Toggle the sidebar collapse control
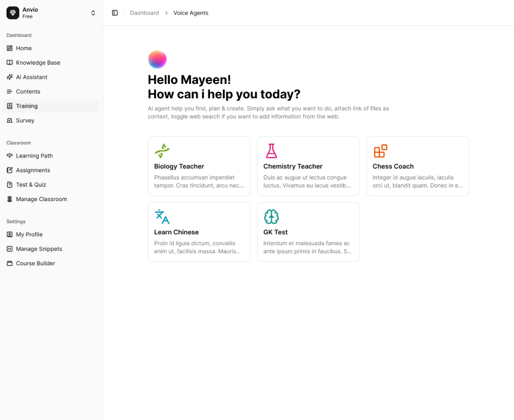The image size is (514, 420). (115, 13)
